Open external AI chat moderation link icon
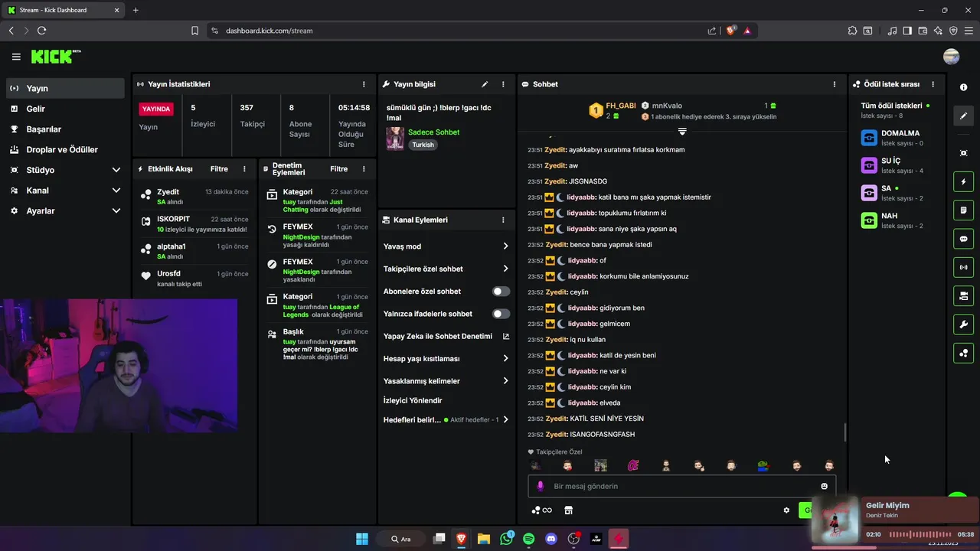Viewport: 980px width, 551px height. (x=505, y=336)
